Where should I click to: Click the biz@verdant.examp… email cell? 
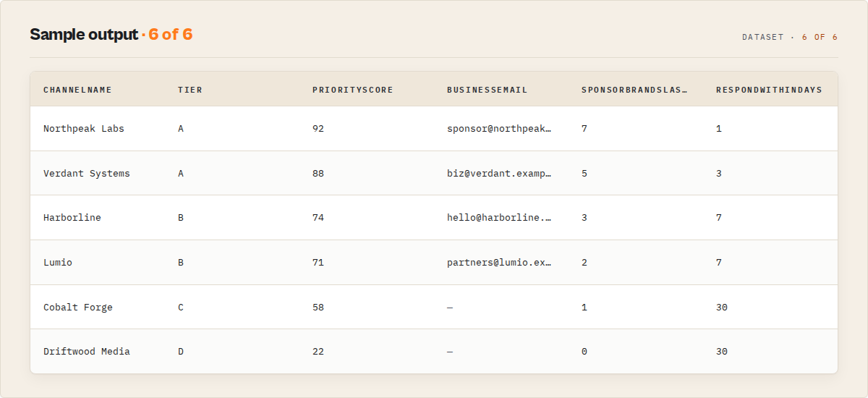pos(500,174)
